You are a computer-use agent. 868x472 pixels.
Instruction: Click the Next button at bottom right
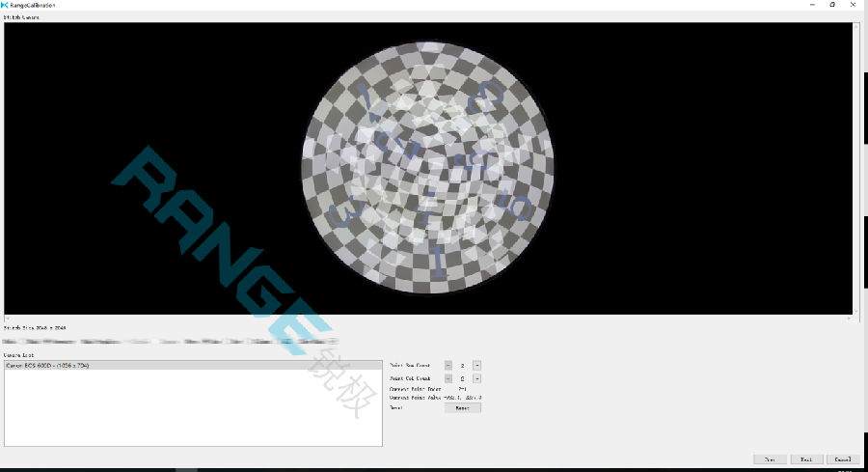806,459
